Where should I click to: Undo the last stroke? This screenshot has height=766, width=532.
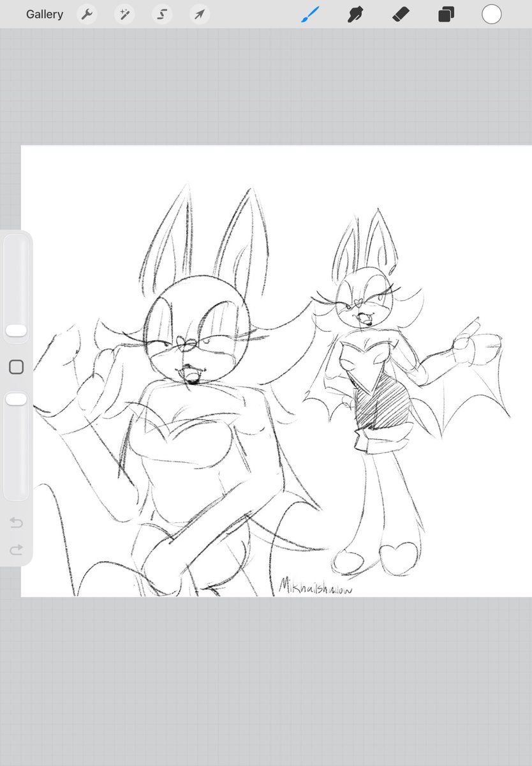click(17, 523)
